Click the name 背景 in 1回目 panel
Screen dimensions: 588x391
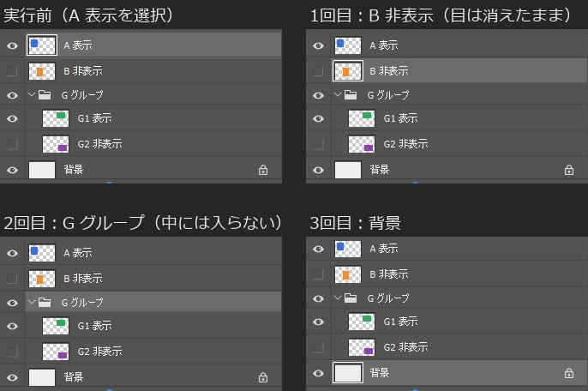click(x=379, y=169)
